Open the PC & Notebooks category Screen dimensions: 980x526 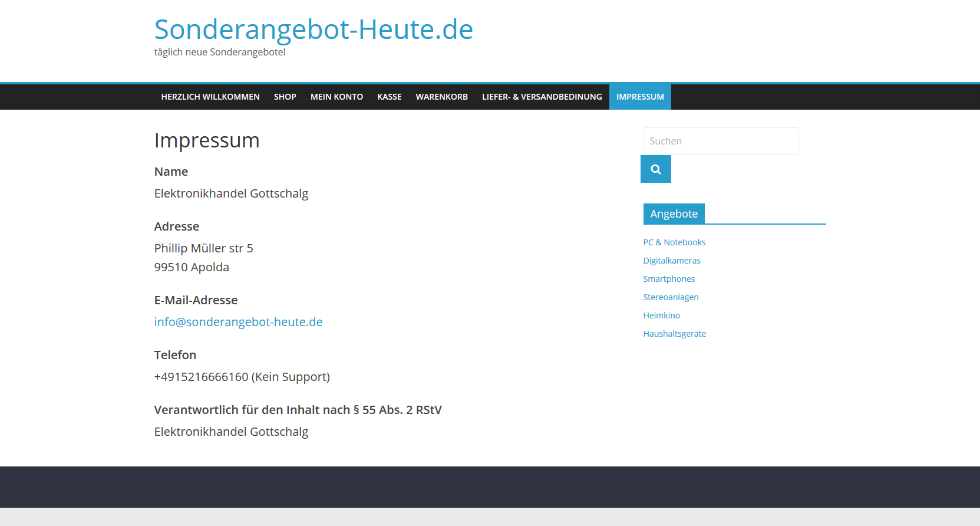(x=674, y=242)
